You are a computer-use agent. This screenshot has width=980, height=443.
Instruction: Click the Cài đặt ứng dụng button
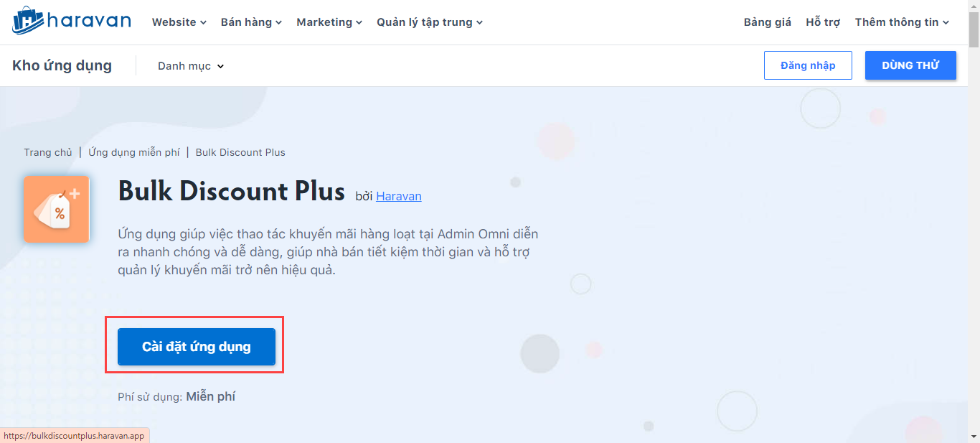coord(197,347)
